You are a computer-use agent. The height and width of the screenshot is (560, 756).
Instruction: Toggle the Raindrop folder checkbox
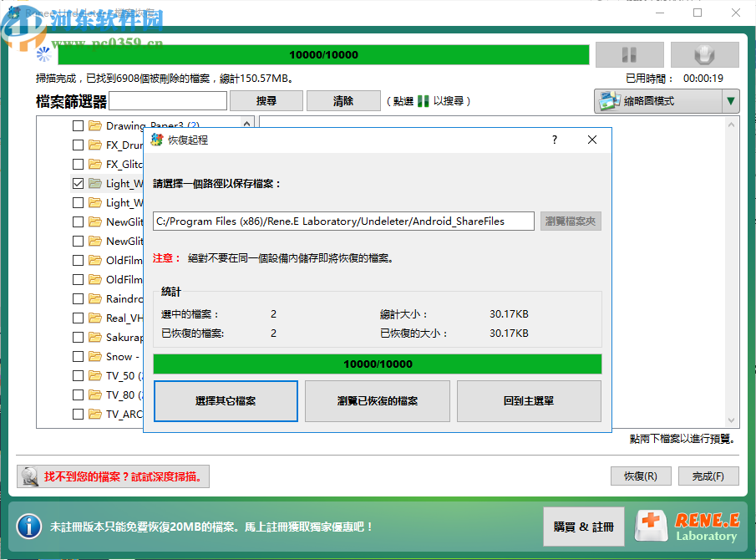78,299
